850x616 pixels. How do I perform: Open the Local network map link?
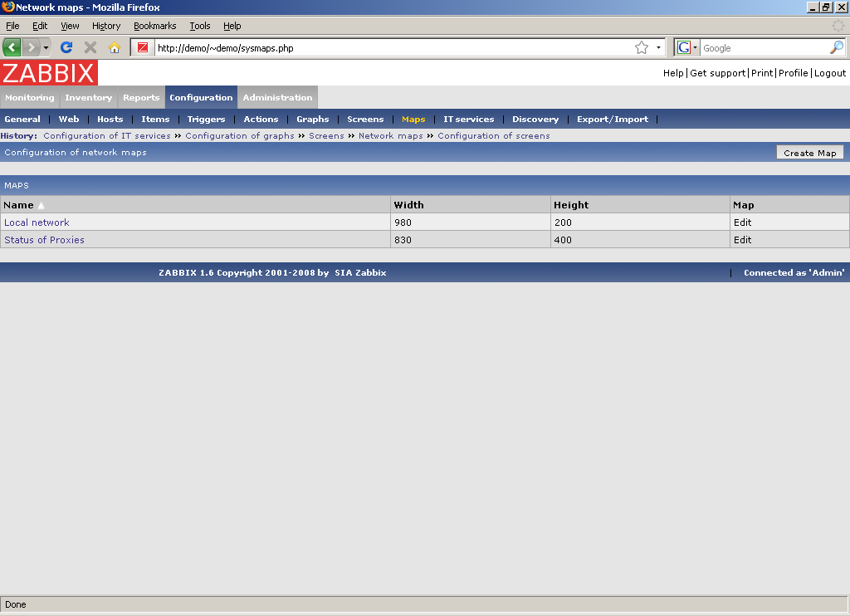tap(37, 222)
